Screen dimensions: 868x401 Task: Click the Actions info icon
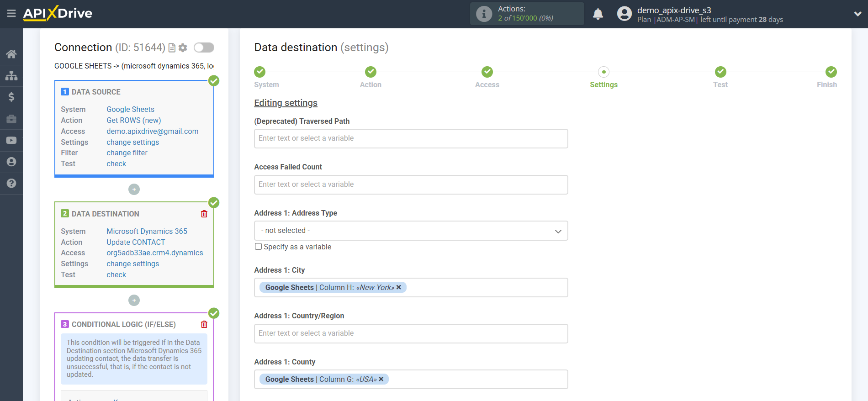click(x=484, y=14)
